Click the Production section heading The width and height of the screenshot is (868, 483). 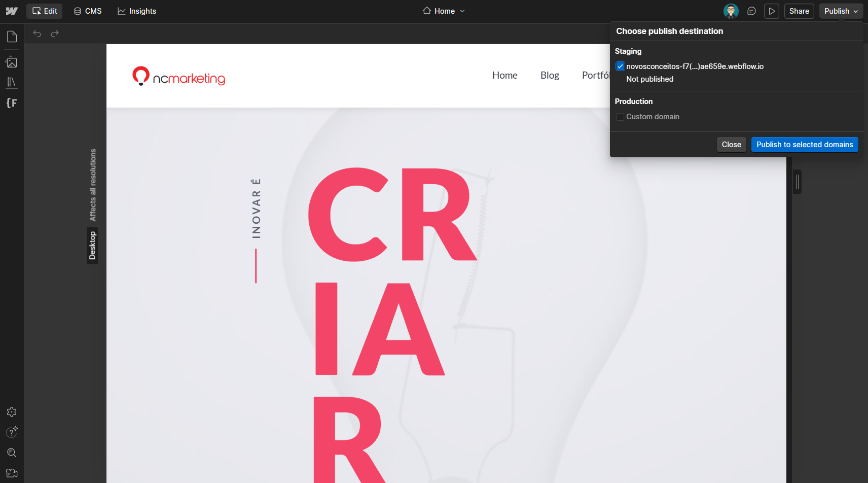pyautogui.click(x=634, y=101)
